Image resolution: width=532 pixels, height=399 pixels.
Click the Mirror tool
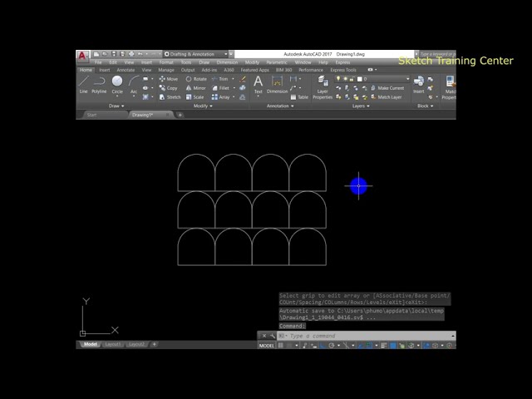click(196, 88)
